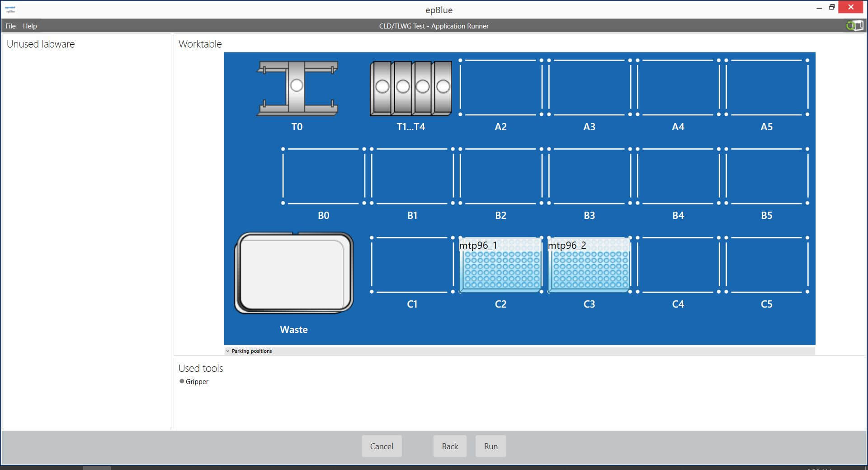
Task: Select the mtp96_1 plate at C2
Action: coord(500,267)
